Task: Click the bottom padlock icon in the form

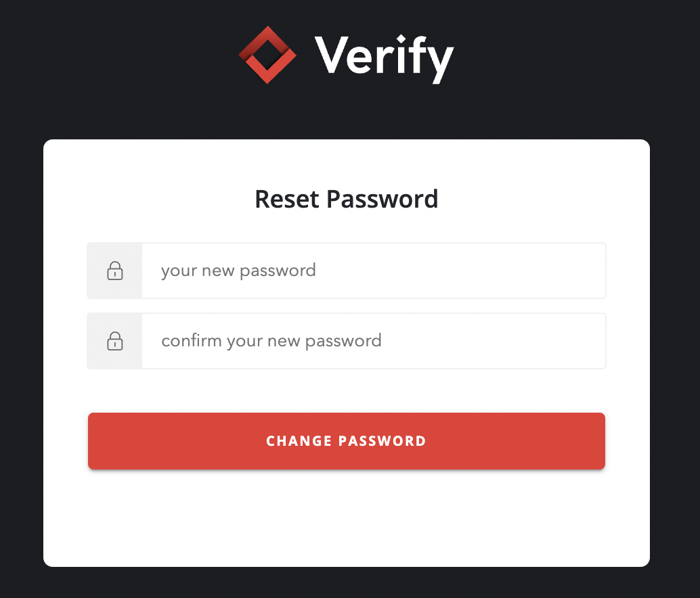Action: (115, 341)
